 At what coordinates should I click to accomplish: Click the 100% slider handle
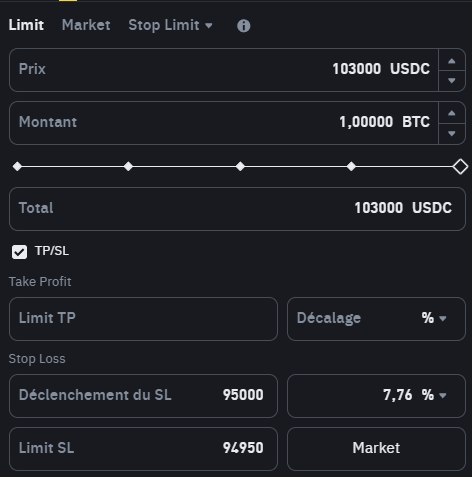pyautogui.click(x=460, y=166)
